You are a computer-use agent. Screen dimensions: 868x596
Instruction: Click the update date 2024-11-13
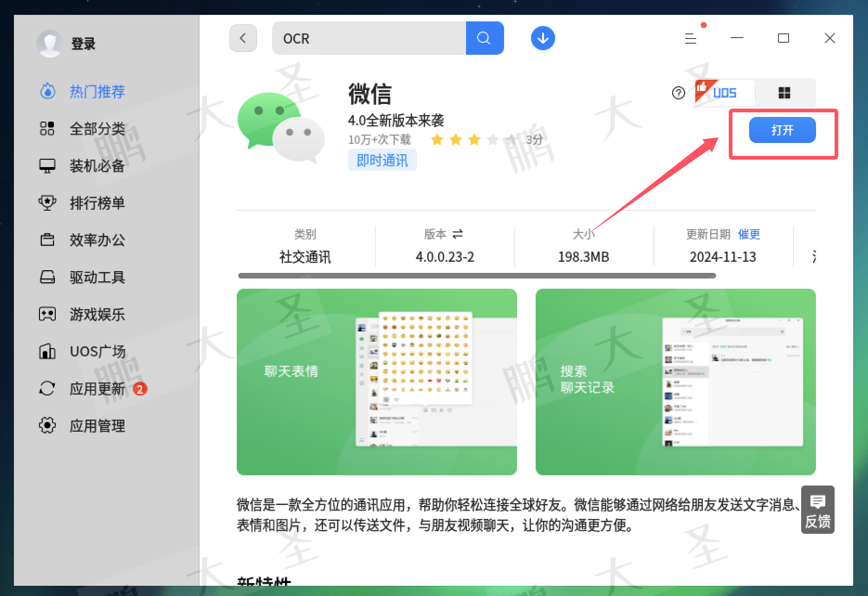[723, 257]
